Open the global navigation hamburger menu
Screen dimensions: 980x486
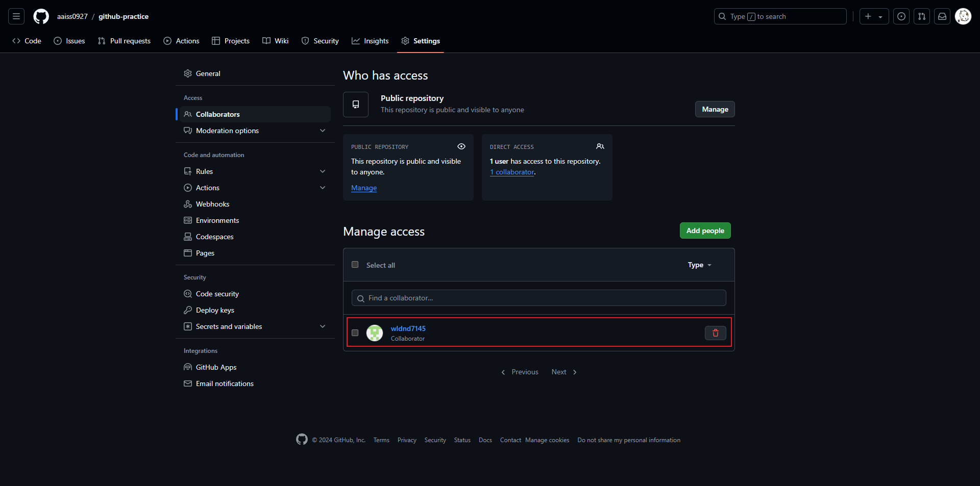click(16, 16)
